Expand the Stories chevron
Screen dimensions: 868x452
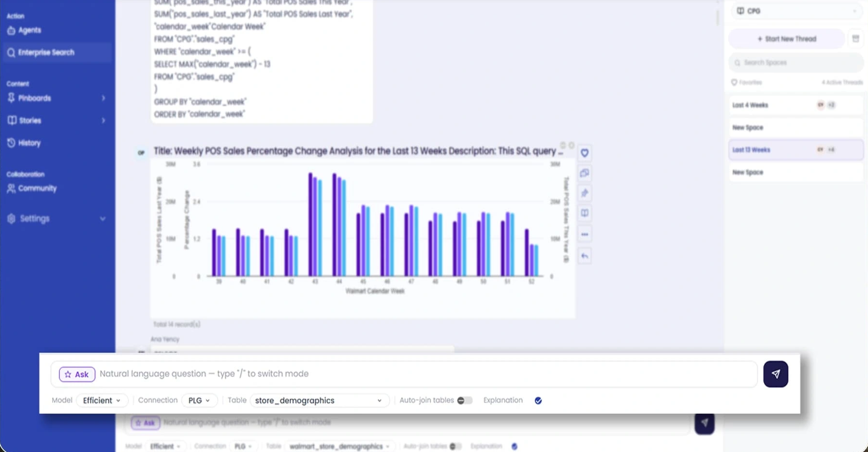pos(103,120)
